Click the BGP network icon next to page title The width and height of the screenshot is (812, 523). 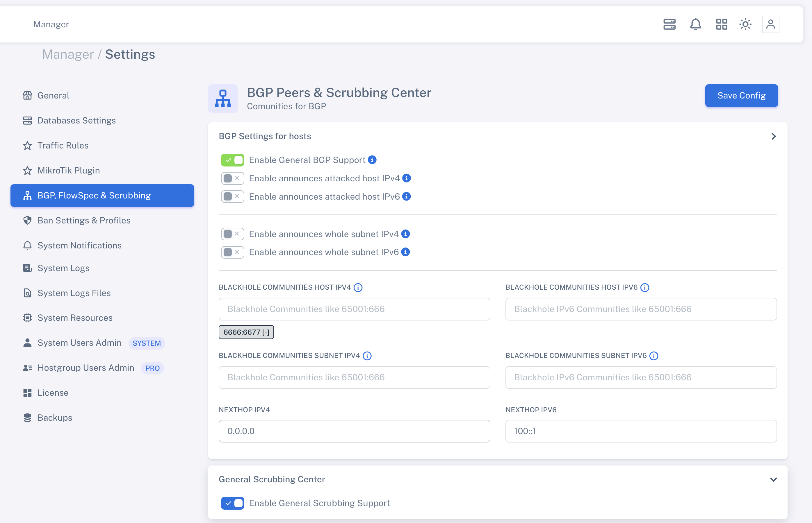pos(222,98)
